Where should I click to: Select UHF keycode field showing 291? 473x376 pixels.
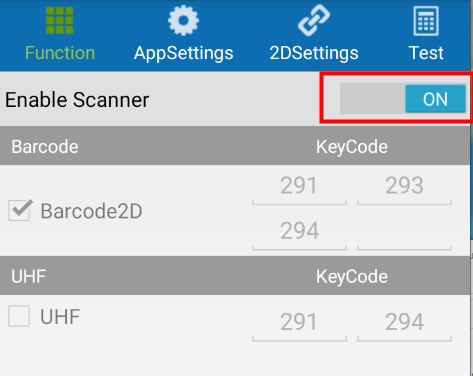[x=299, y=325]
